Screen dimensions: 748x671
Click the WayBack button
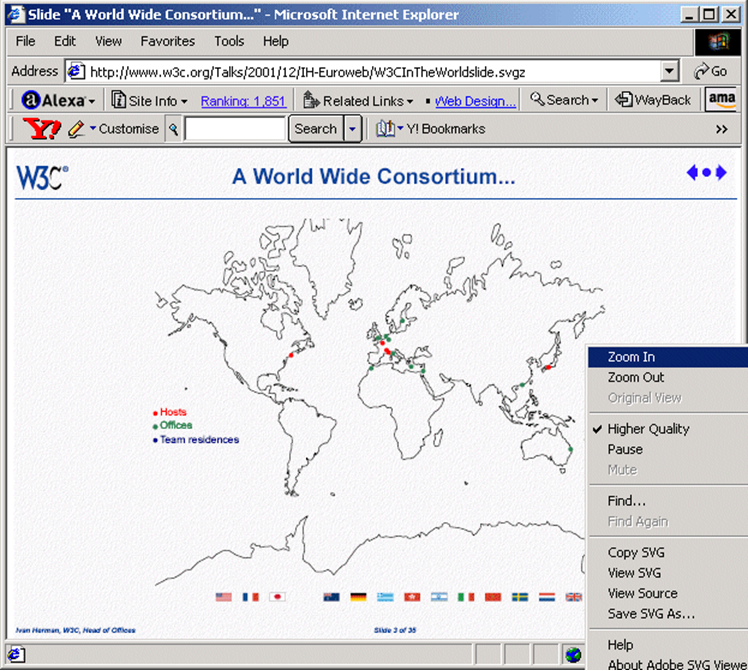point(653,100)
